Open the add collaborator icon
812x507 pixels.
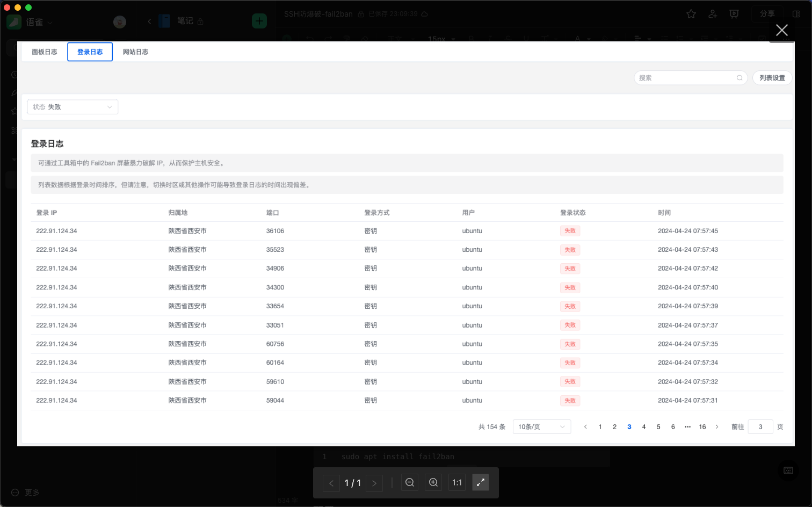[713, 14]
